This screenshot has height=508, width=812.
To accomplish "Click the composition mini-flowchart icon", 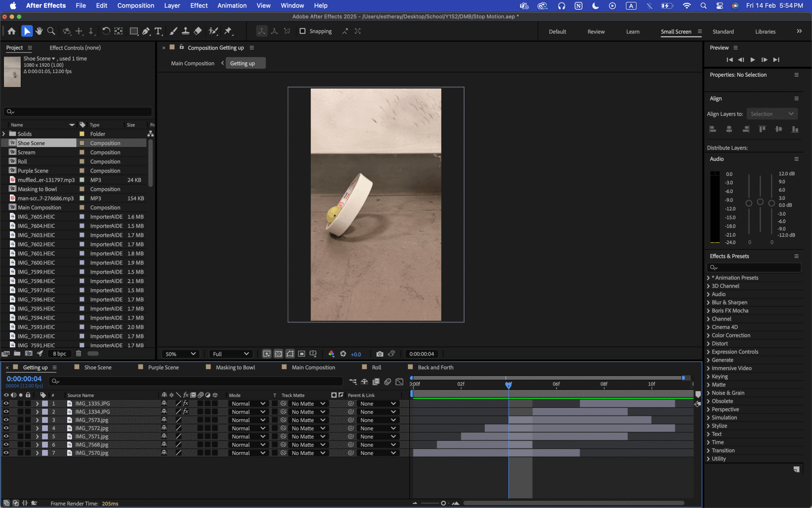I will coord(353,381).
